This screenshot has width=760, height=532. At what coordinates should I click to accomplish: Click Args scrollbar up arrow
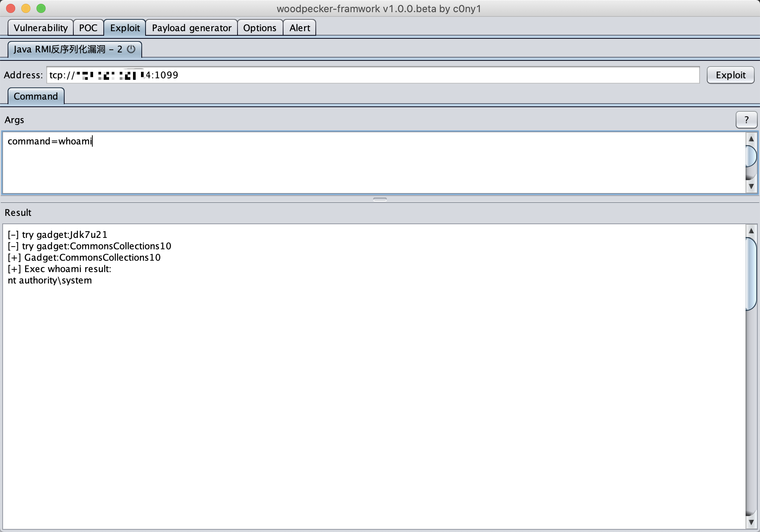(x=751, y=139)
